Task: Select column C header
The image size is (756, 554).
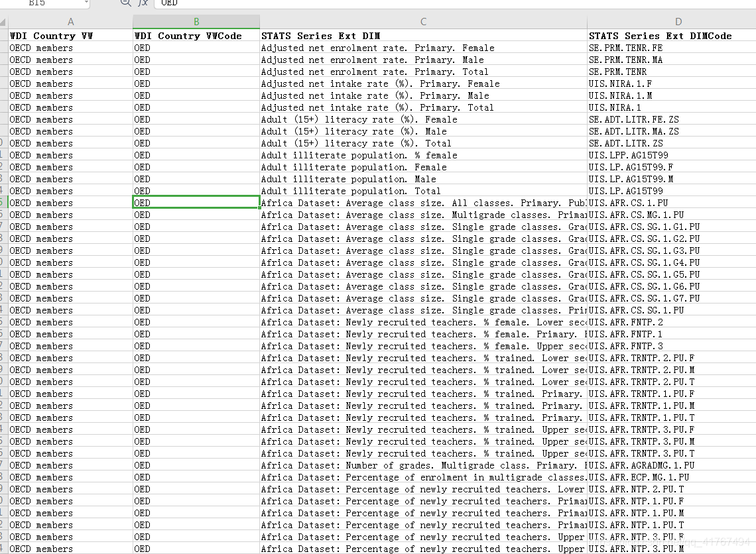Action: [423, 22]
